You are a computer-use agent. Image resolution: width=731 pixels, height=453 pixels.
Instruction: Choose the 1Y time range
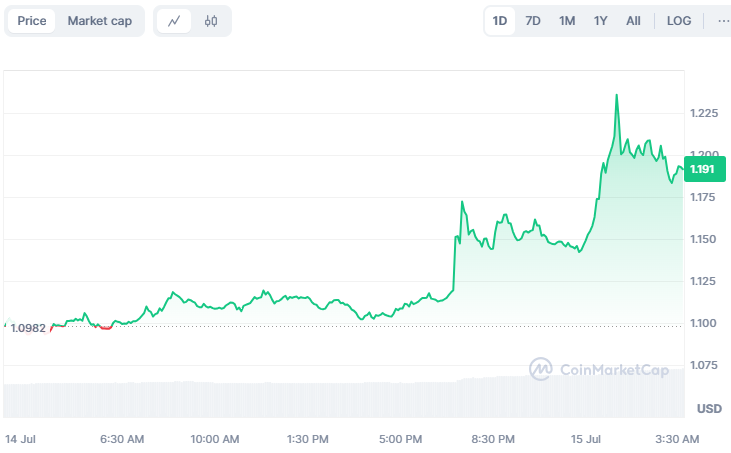coord(600,21)
